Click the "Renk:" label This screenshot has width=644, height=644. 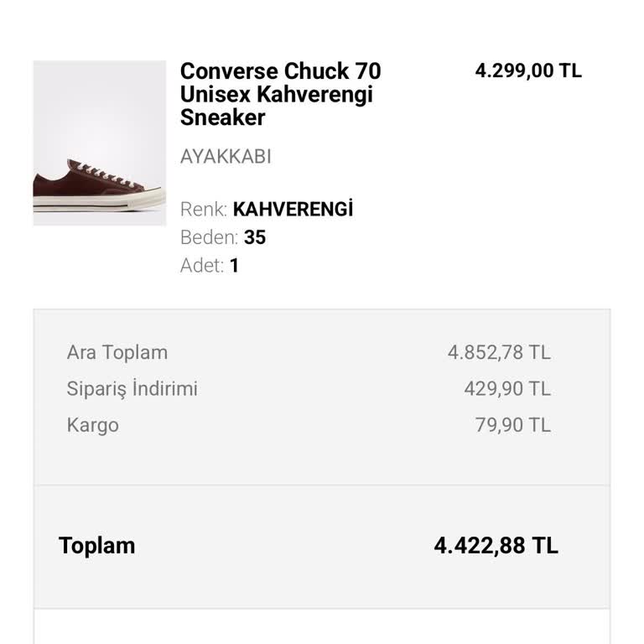pyautogui.click(x=204, y=209)
